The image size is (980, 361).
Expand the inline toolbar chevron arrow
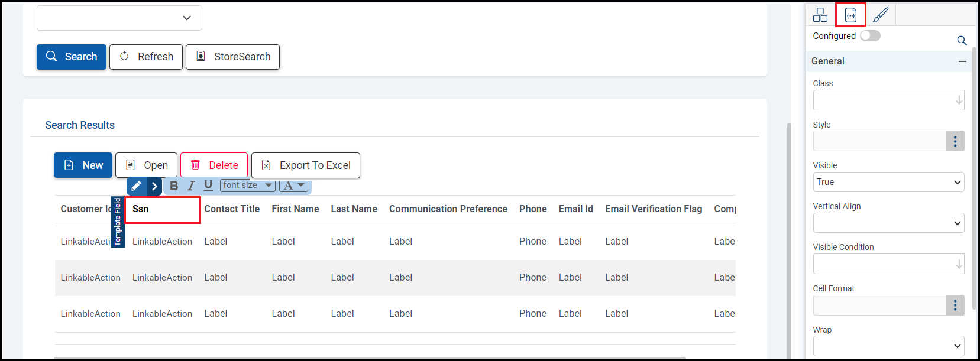(154, 186)
